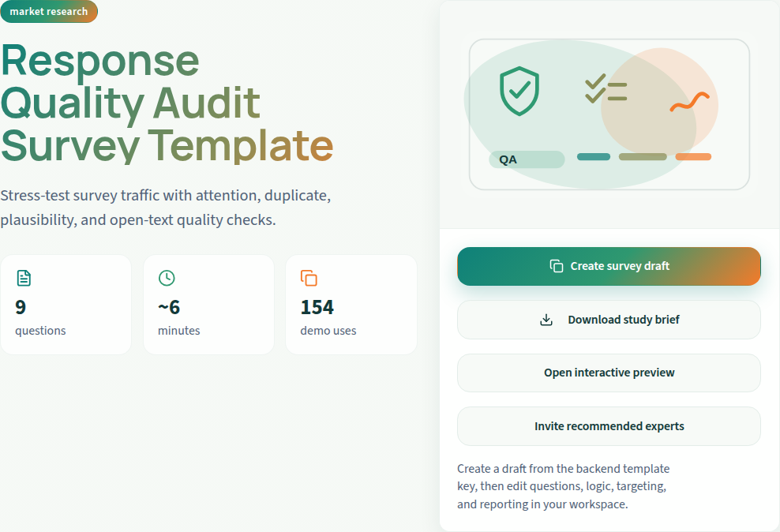The image size is (780, 532).
Task: Click the Create survey draft button
Action: point(609,267)
